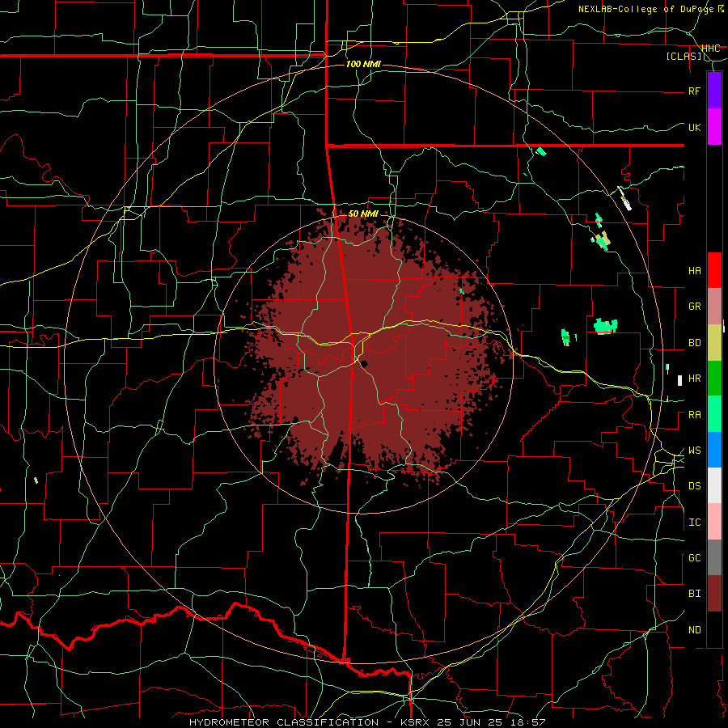Click the 50 NMI range ring label
The height and width of the screenshot is (728, 728).
point(363,214)
